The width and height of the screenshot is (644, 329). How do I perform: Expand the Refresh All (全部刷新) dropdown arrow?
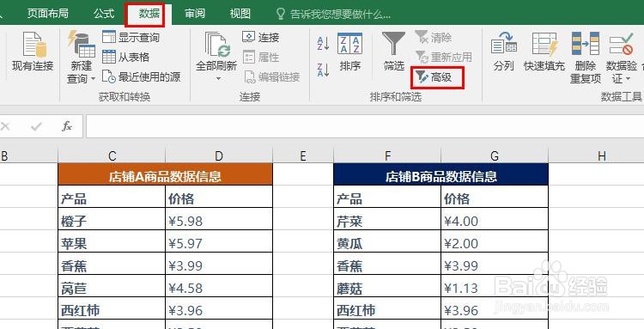(x=218, y=78)
